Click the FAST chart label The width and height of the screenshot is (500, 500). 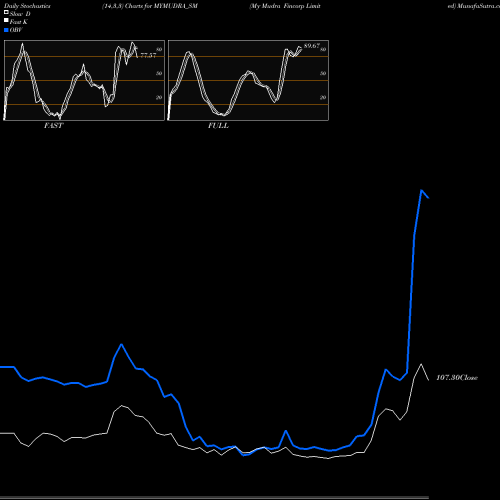click(53, 126)
